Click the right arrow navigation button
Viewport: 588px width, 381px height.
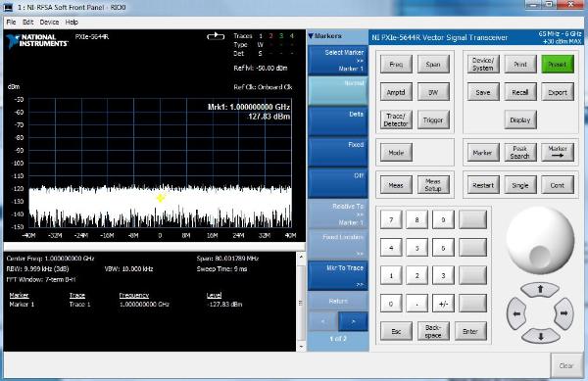pos(564,313)
